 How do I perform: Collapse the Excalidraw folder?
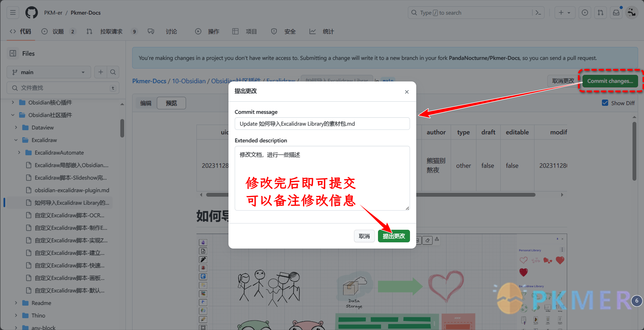pos(16,140)
